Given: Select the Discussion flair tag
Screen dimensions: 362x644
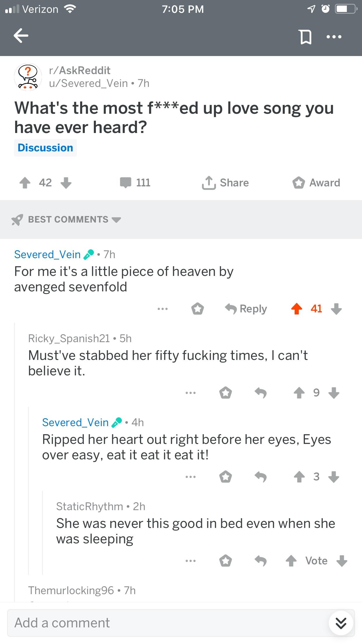Looking at the screenshot, I should pyautogui.click(x=45, y=148).
